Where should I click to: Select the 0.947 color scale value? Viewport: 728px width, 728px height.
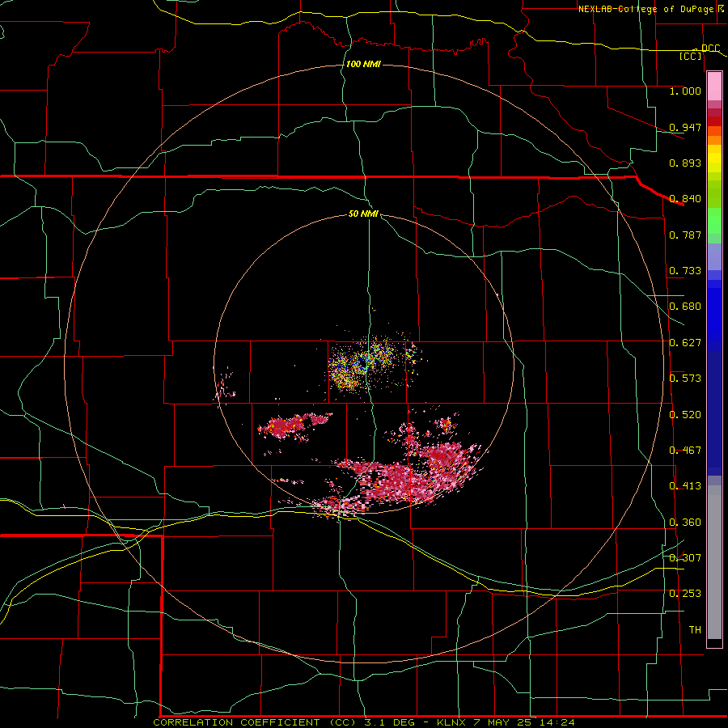pyautogui.click(x=685, y=127)
